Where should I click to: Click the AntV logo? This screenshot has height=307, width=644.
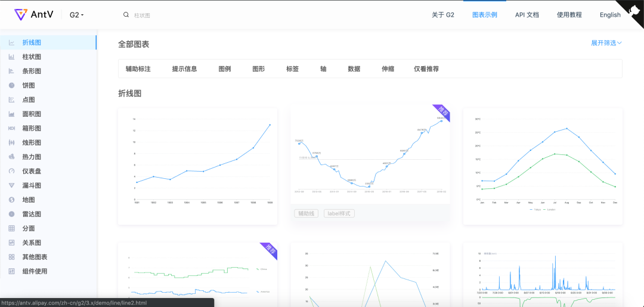(x=33, y=15)
